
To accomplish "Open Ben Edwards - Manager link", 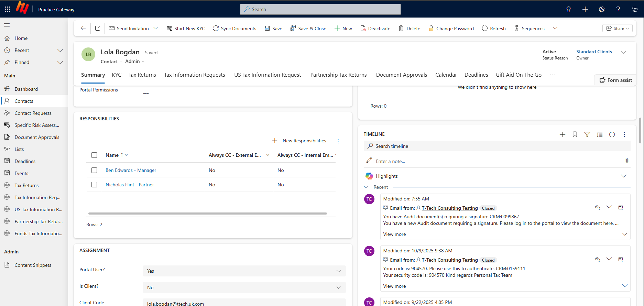I will 131,170.
